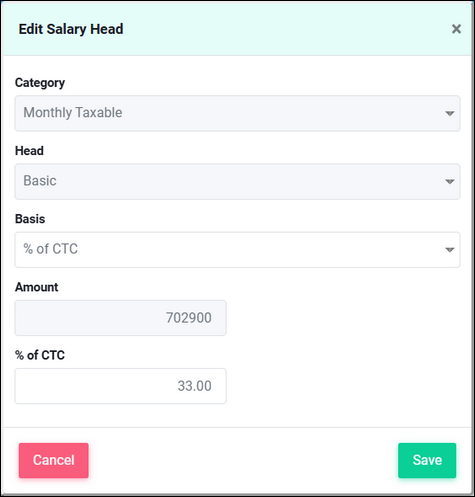475x497 pixels.
Task: Open the Head combo box showing Basic
Action: pyautogui.click(x=237, y=181)
